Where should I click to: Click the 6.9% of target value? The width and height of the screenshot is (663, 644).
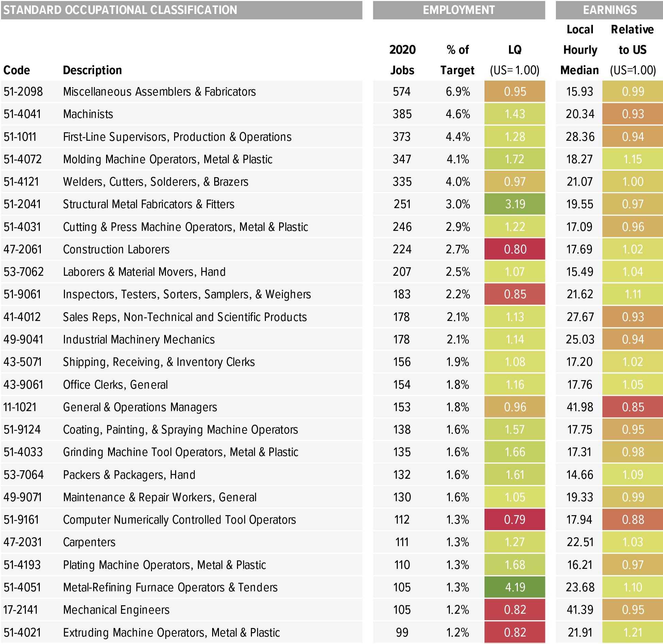tap(458, 91)
